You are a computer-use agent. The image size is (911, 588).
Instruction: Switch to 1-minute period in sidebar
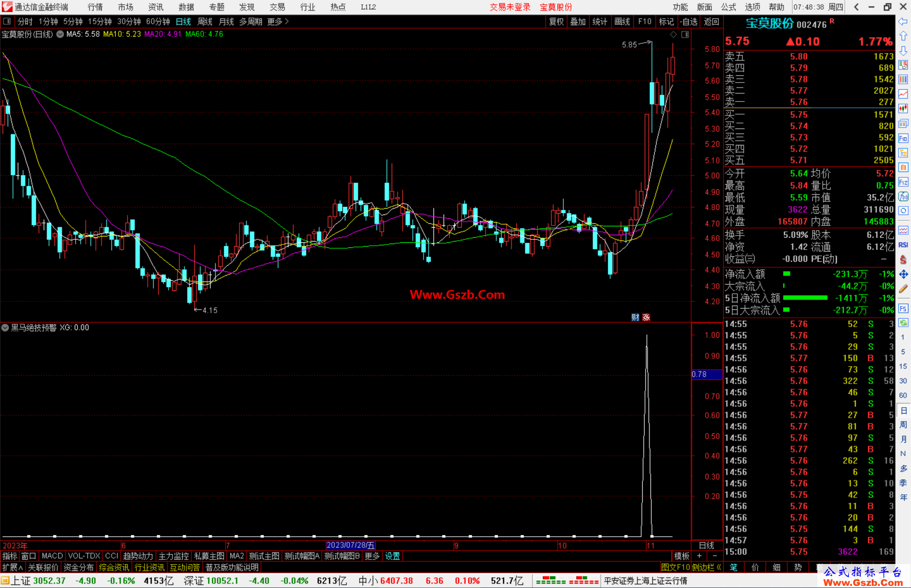[903, 337]
